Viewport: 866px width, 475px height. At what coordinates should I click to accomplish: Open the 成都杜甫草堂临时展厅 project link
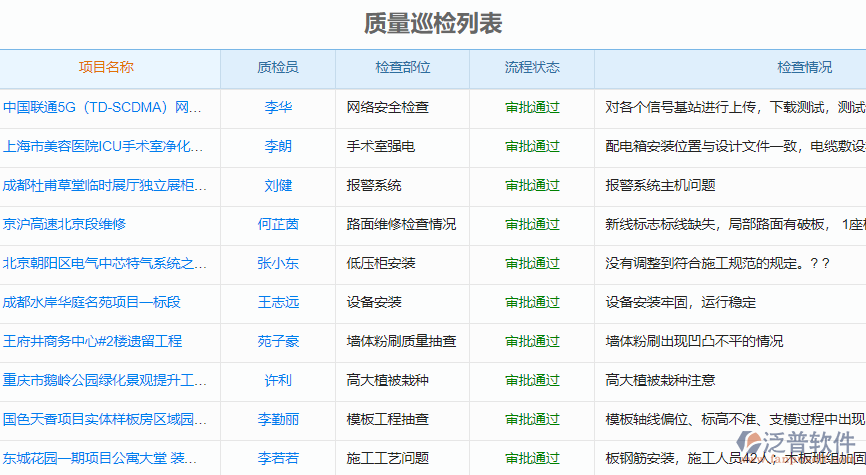104,185
